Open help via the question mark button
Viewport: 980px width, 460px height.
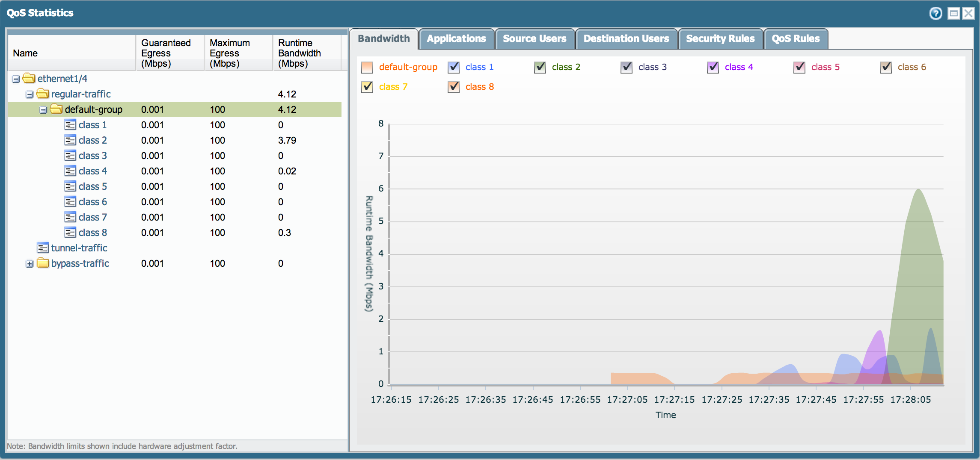[935, 13]
